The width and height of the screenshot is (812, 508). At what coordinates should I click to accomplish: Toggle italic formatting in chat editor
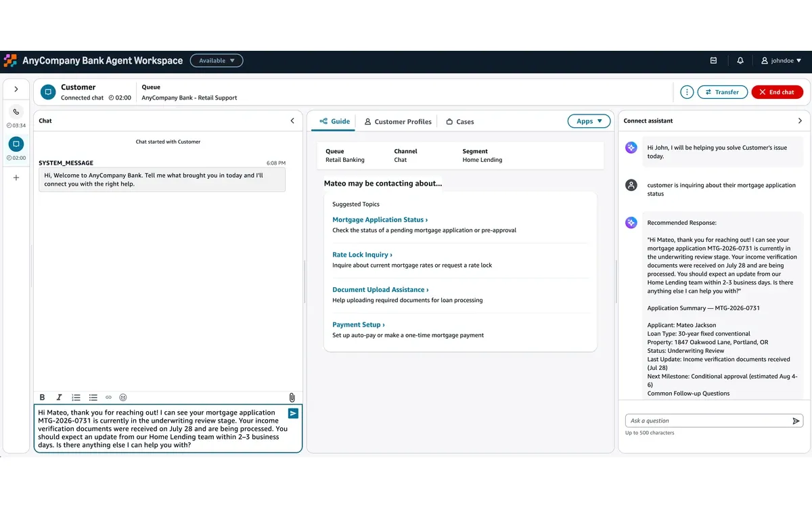[59, 398]
